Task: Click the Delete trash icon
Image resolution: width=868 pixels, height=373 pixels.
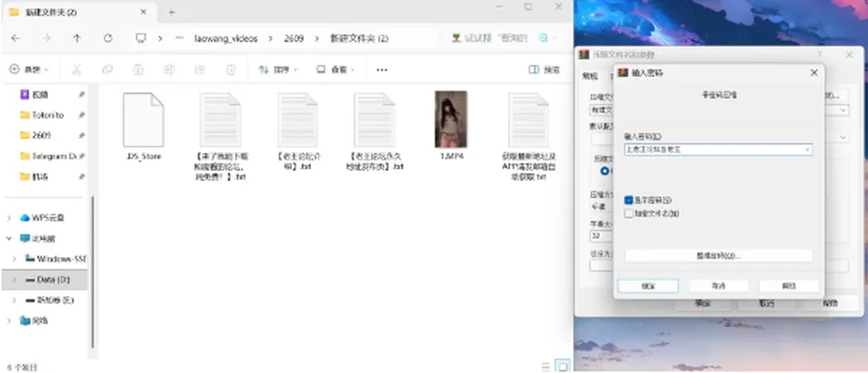Action: [231, 70]
